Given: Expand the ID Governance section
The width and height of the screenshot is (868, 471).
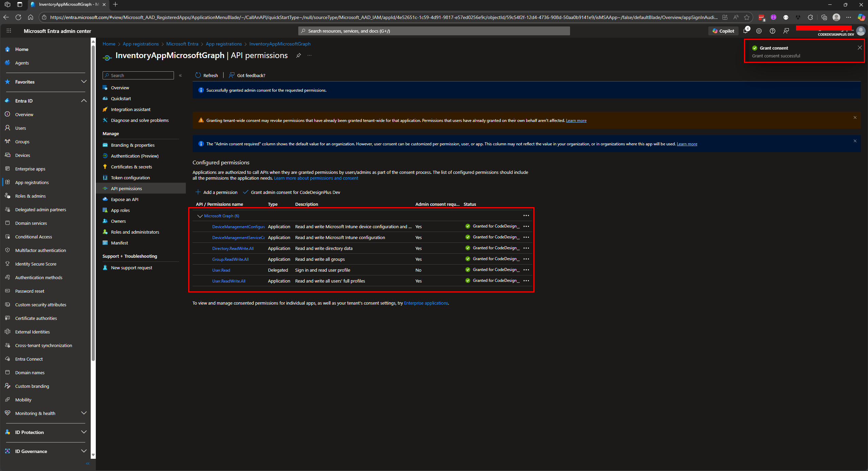Looking at the screenshot, I should [x=84, y=451].
